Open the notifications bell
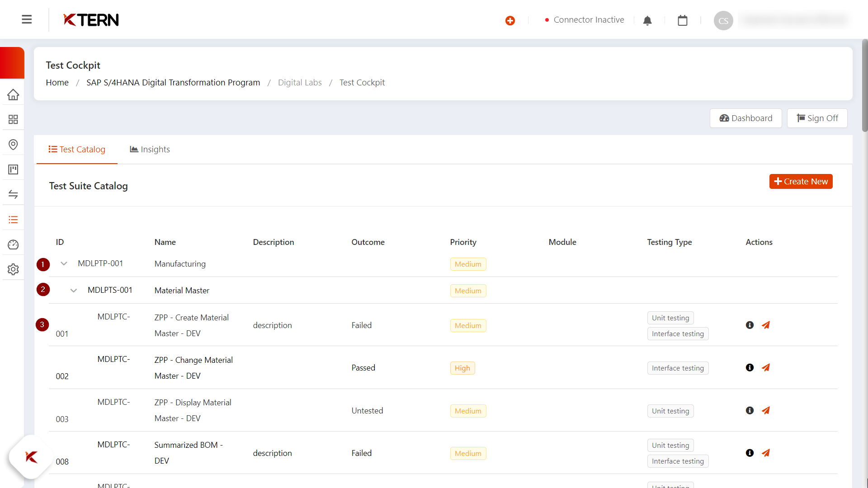The image size is (868, 488). [x=647, y=20]
